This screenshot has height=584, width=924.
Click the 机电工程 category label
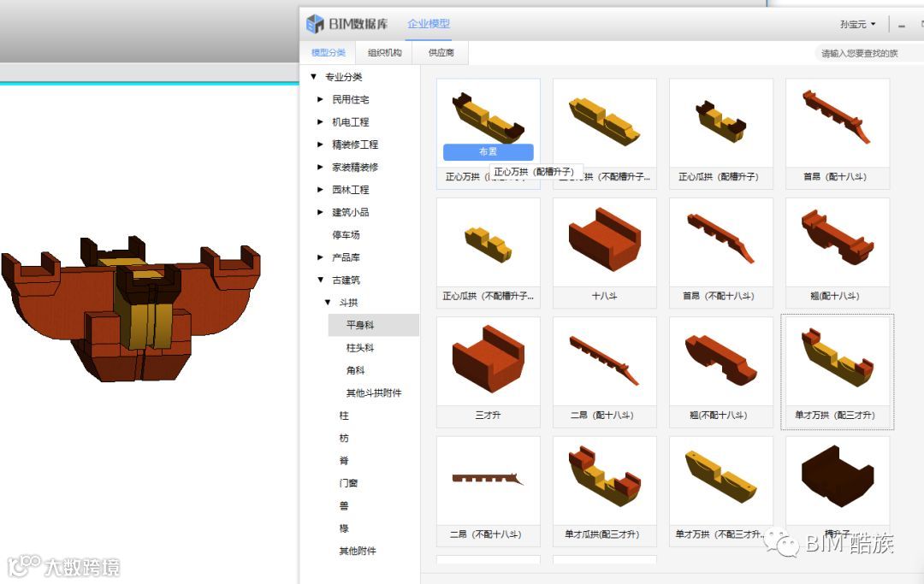[x=351, y=122]
